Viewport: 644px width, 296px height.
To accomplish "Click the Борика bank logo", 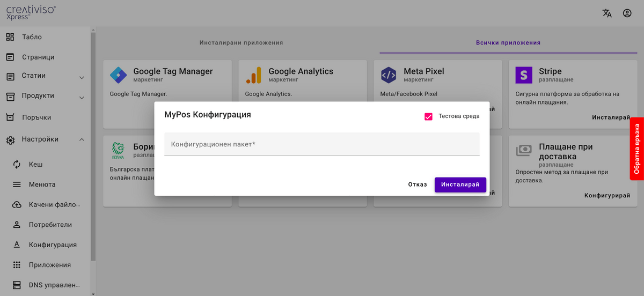I will click(118, 150).
